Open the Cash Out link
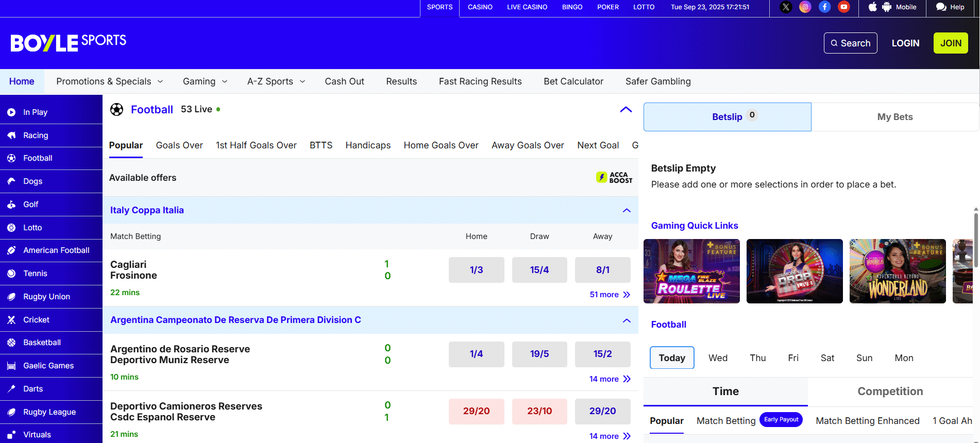 click(x=344, y=81)
